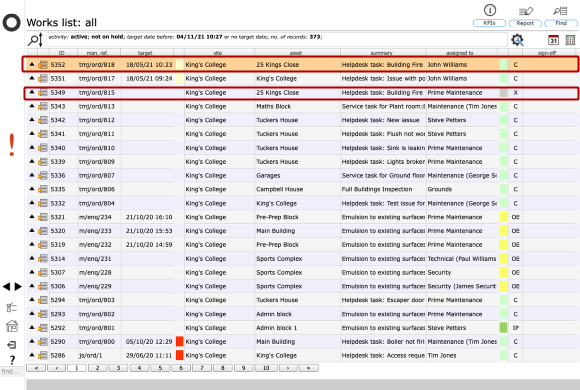Open work record icon for 5292

tap(43, 328)
